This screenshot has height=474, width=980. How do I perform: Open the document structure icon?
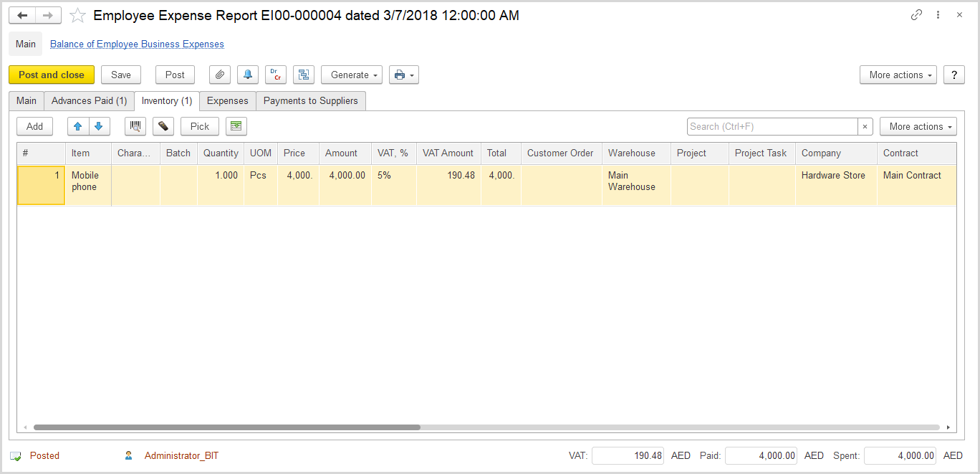303,75
